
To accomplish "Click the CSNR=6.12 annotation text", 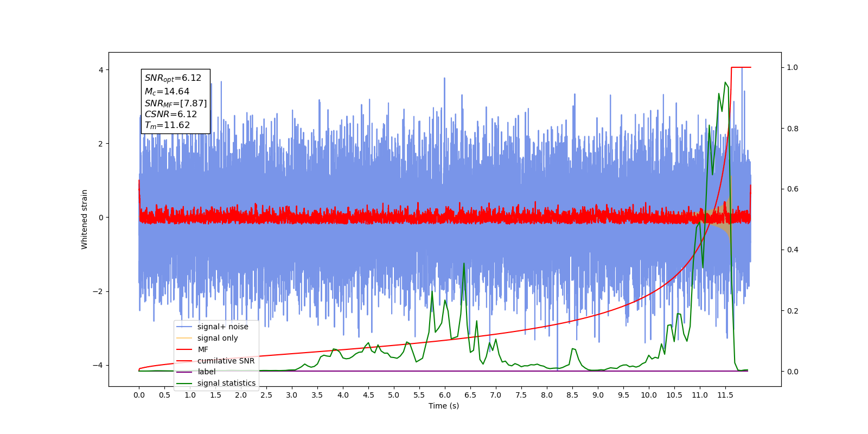I will 171,114.
